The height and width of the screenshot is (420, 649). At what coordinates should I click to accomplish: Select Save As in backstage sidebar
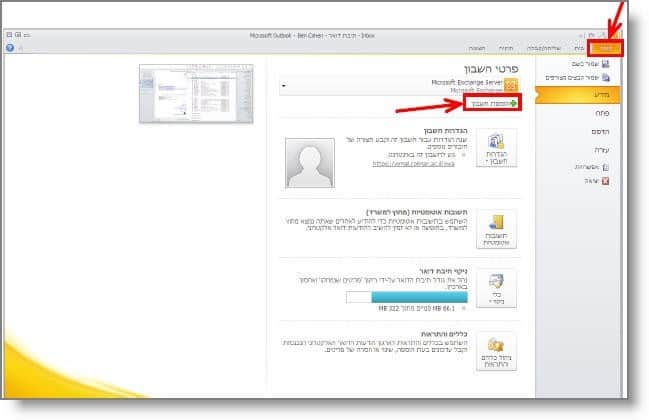(591, 64)
